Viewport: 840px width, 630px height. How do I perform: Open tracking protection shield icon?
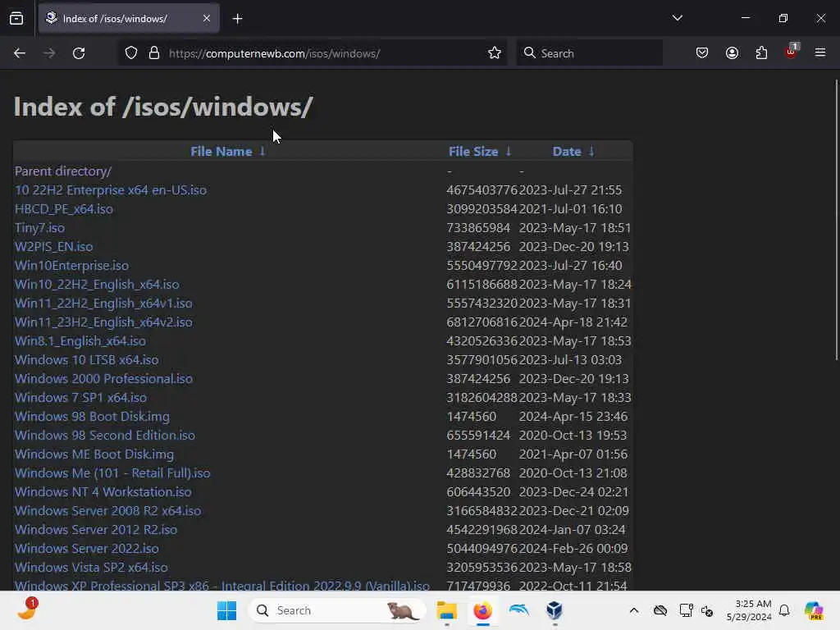point(131,53)
